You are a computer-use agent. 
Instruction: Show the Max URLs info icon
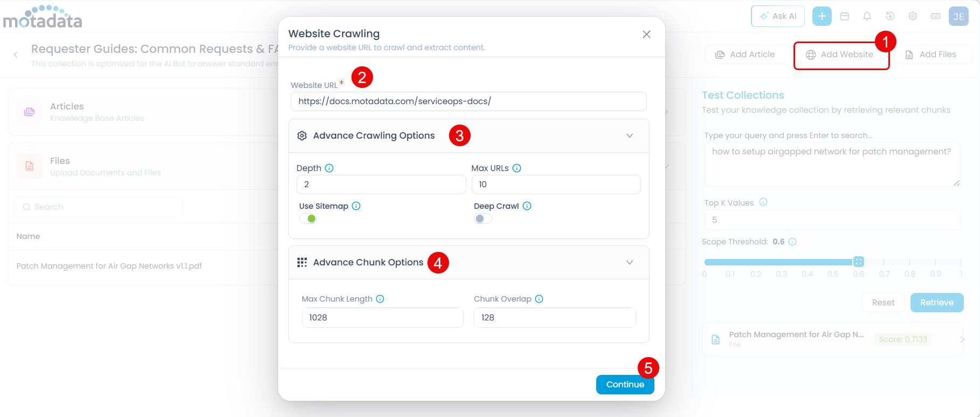click(517, 168)
